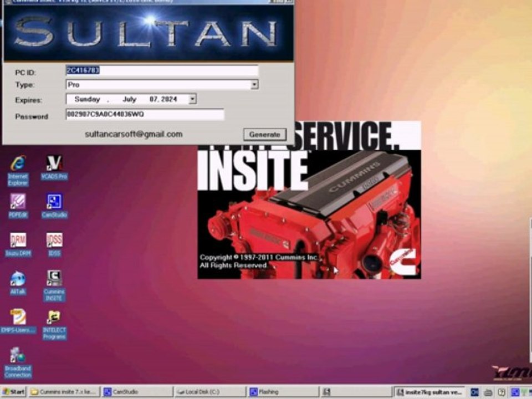Open Isuzu DRM desktop icon
The image size is (532, 399).
coord(18,244)
